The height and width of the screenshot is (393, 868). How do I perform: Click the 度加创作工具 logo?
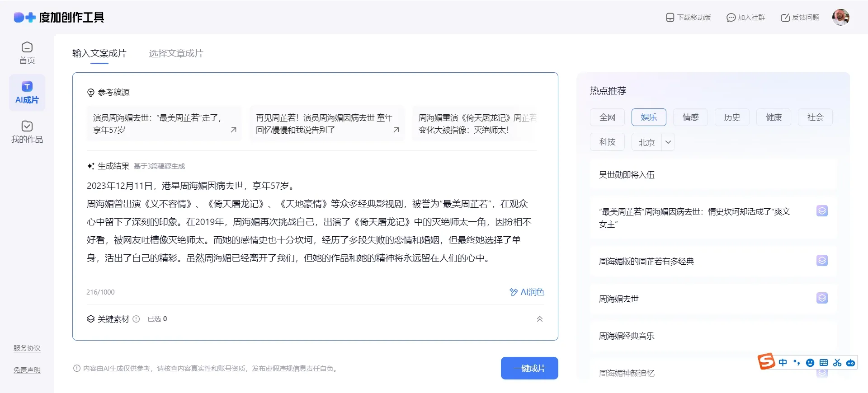click(59, 18)
